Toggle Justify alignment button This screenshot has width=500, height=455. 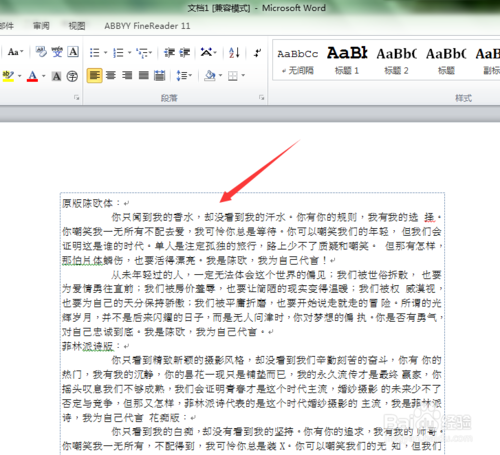pyautogui.click(x=143, y=76)
